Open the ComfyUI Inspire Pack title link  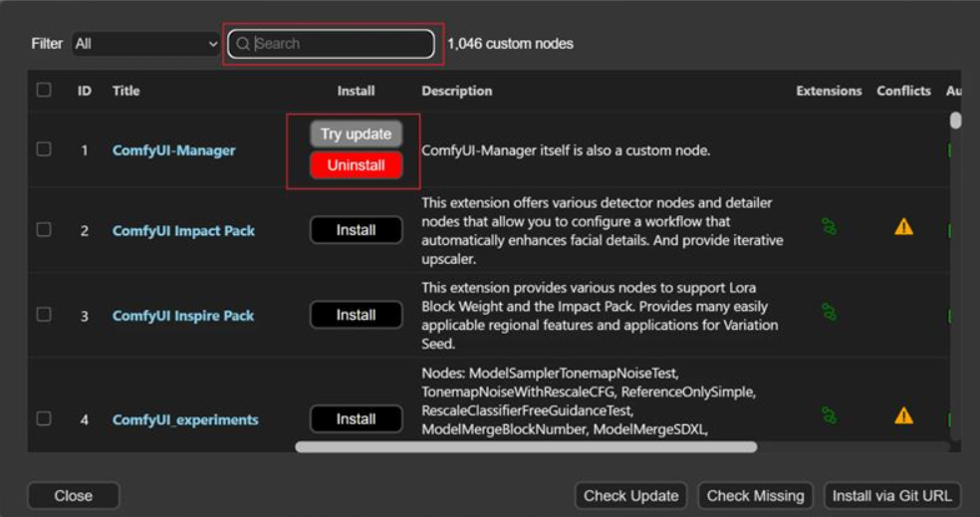point(183,316)
